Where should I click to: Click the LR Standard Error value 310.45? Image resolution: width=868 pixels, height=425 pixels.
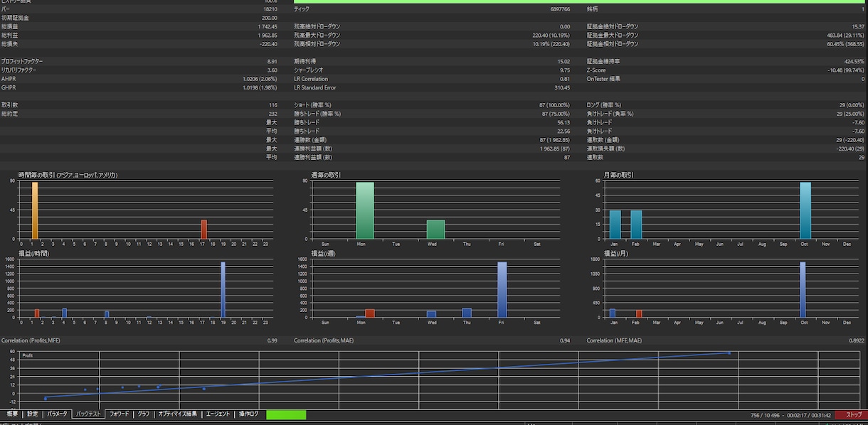(562, 87)
